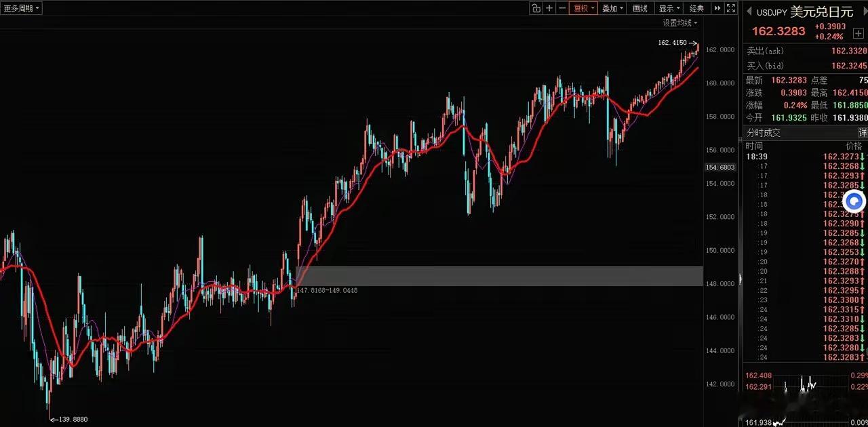The width and height of the screenshot is (868, 427).
Task: Click the 最低 161.8850 value
Action: [x=849, y=105]
